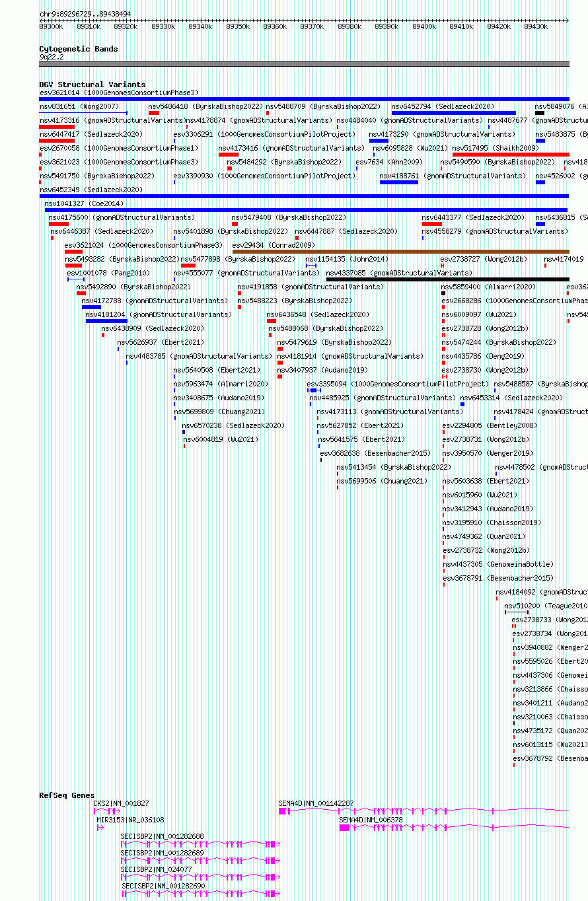Viewport: 588px width, 901px height.
Task: Click the nsv1041327 (Coe2014) label
Action: [84, 203]
